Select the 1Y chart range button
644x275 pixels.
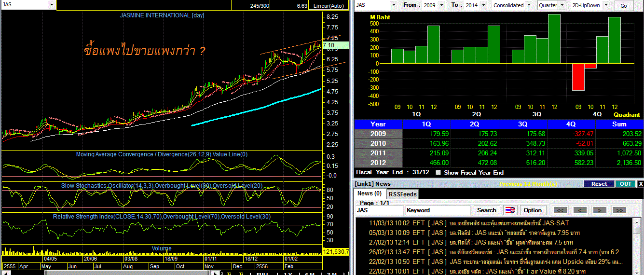coord(288,274)
